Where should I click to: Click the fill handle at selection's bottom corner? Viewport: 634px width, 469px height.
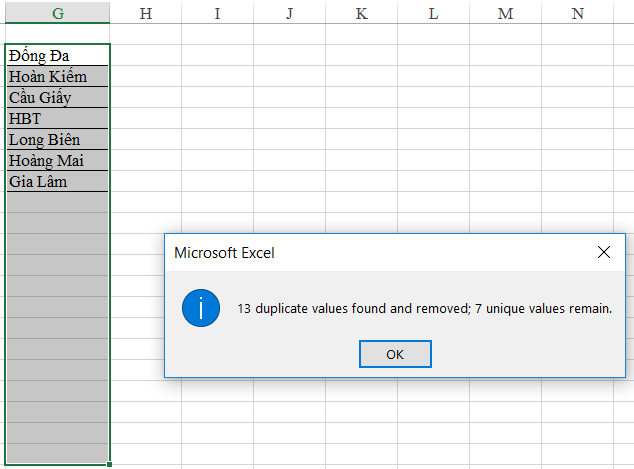tap(109, 464)
